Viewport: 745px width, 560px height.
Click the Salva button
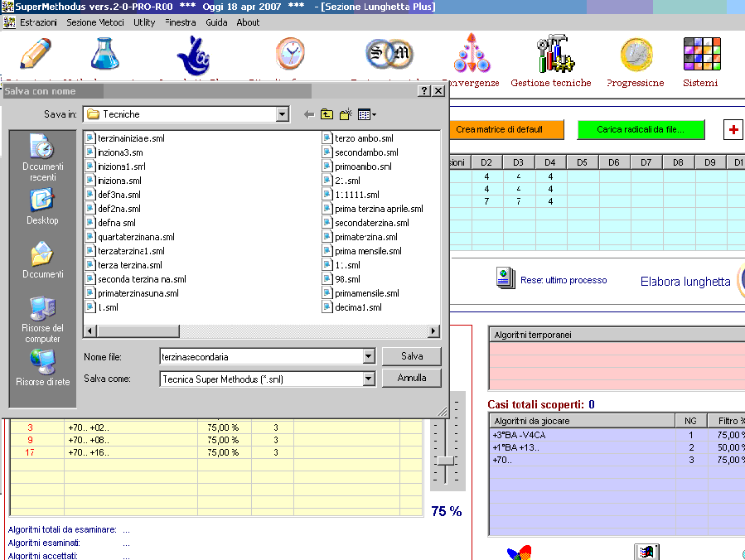coord(412,356)
